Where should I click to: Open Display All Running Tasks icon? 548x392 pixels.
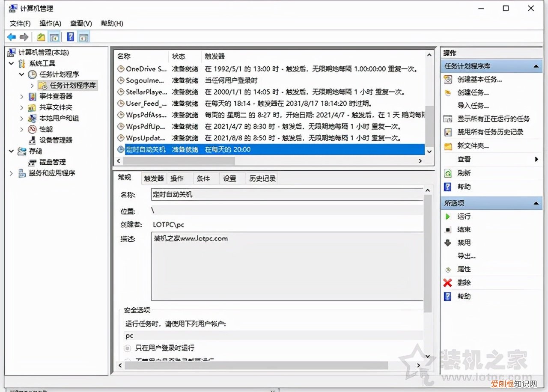pos(447,119)
